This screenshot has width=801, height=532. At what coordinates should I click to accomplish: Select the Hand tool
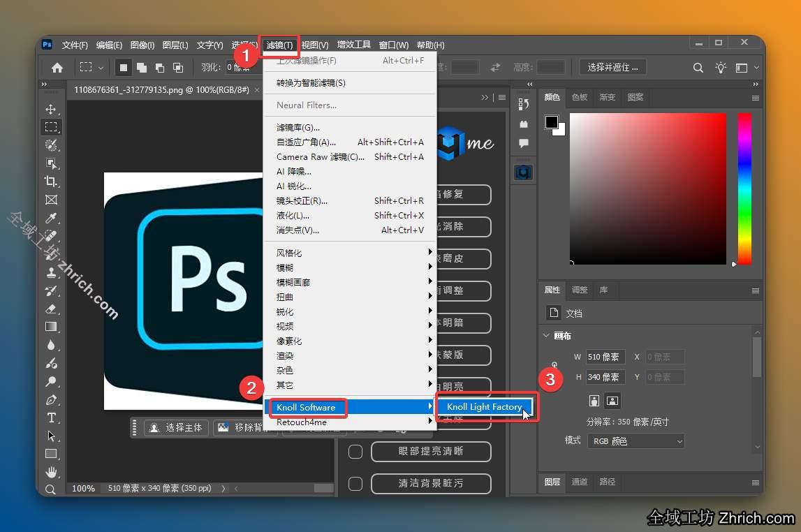[50, 472]
